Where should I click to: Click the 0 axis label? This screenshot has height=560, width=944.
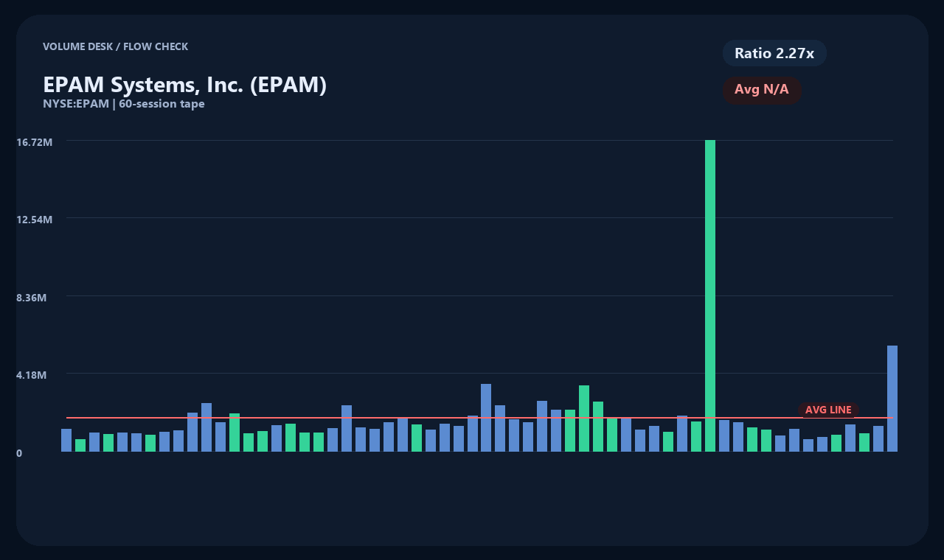(20, 453)
